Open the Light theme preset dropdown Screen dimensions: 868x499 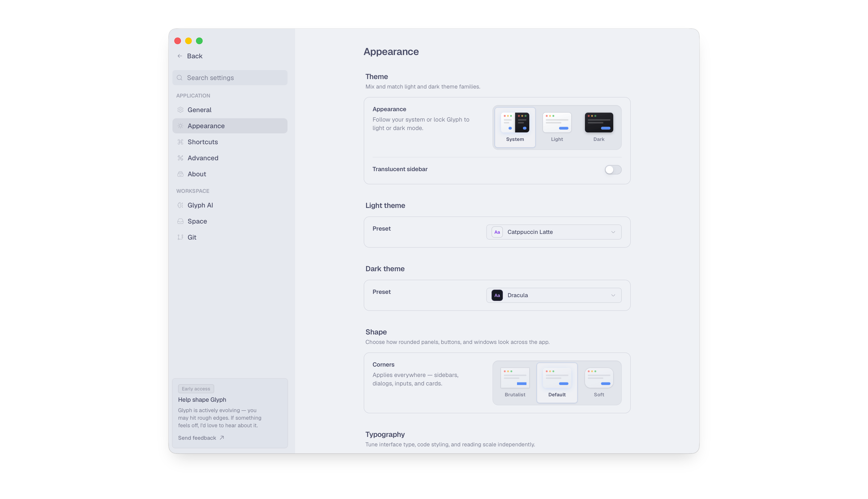pyautogui.click(x=554, y=232)
